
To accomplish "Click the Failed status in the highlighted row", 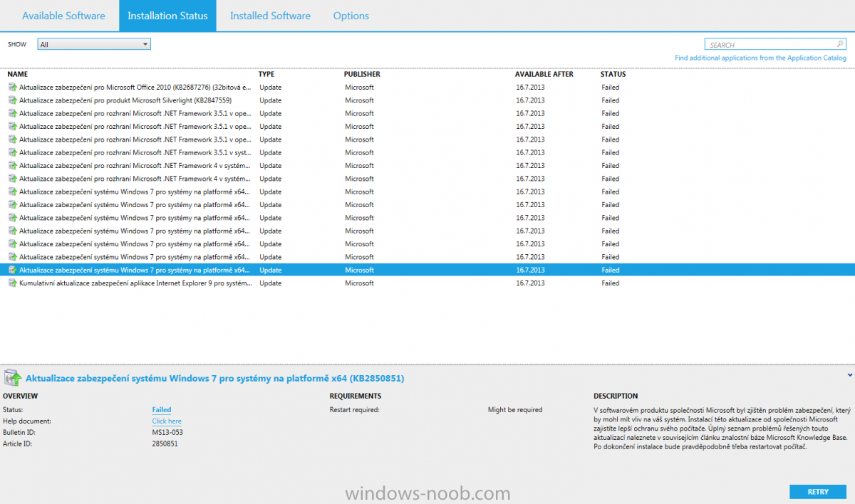I will tap(611, 270).
